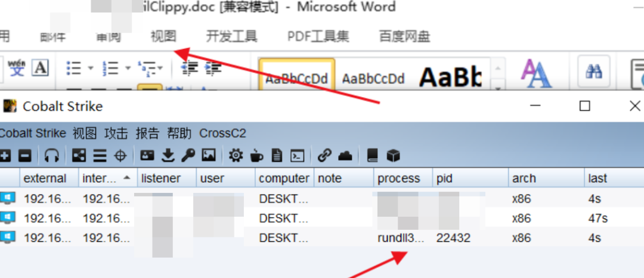644x278 pixels.
Task: Sort sessions by user column
Action: (225, 179)
